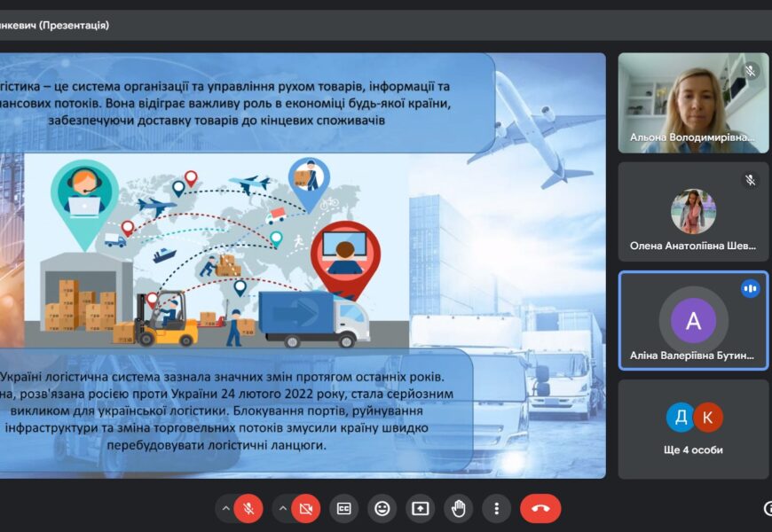Click muted mic icon on Альона's tile
This screenshot has width=772, height=532.
pos(751,71)
